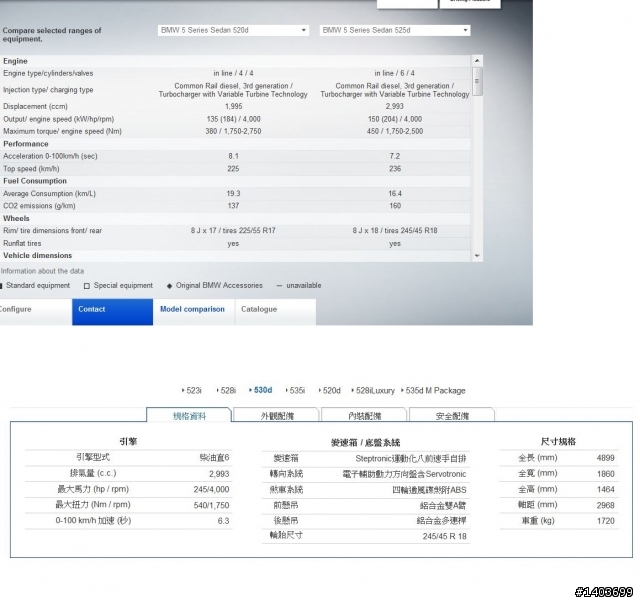Click the Runflat tires row label
This screenshot has width=640, height=600.
[x=22, y=243]
